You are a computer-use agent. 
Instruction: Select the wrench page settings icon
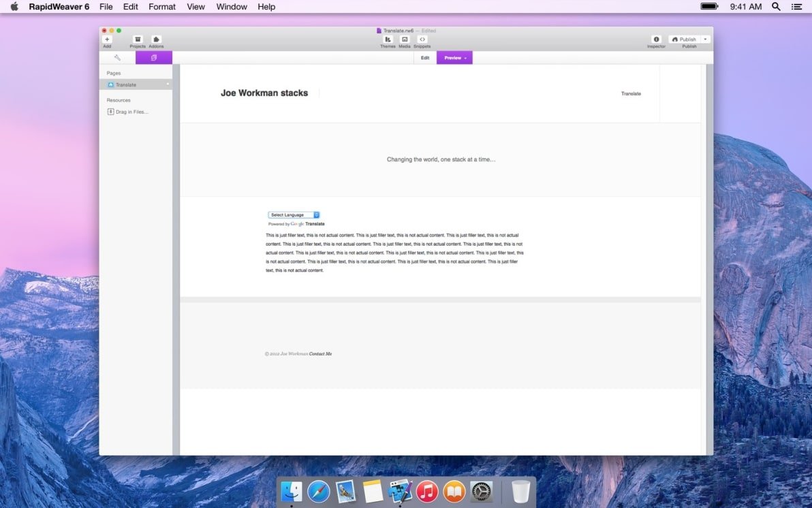[116, 57]
